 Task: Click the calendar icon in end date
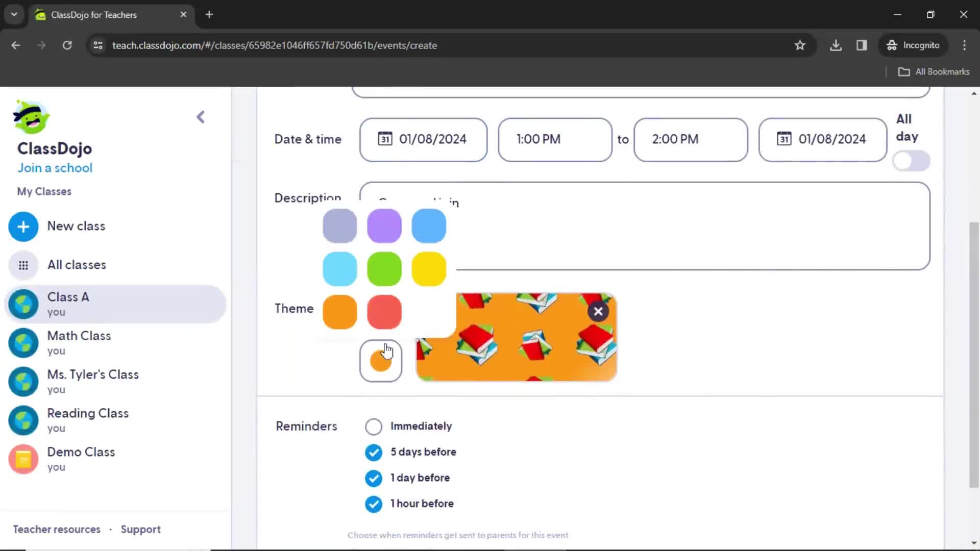point(784,139)
